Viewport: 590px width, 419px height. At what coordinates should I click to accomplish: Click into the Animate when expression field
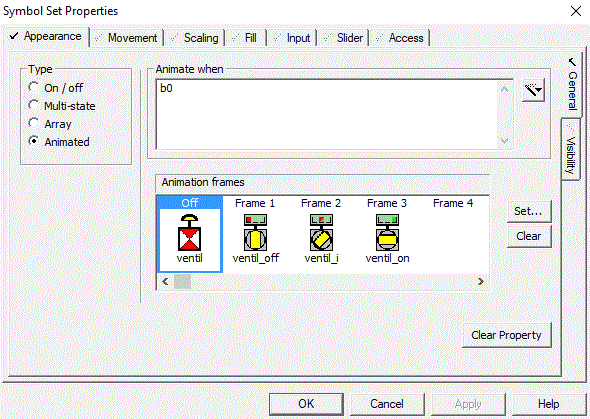[x=327, y=114]
